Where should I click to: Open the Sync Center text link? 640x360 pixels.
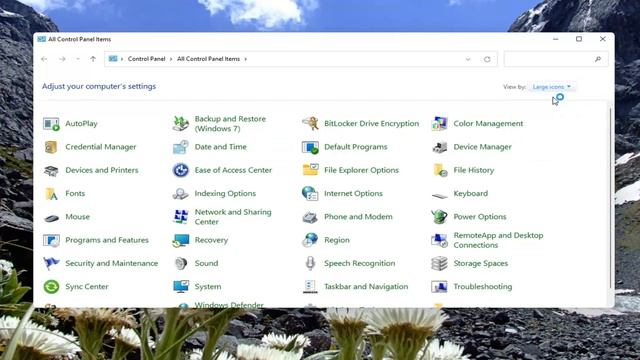pos(87,287)
